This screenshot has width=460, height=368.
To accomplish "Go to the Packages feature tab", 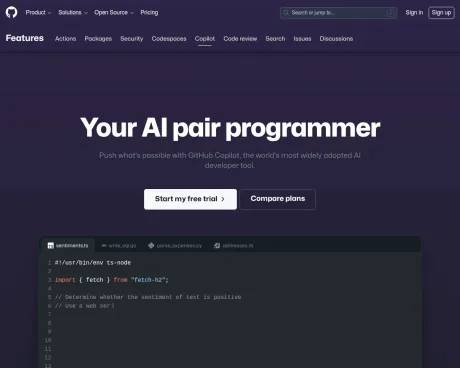I will [98, 39].
